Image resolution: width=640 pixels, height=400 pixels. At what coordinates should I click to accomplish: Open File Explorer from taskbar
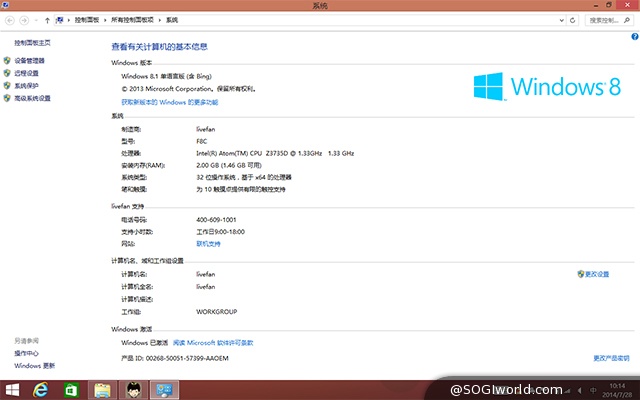(x=102, y=390)
